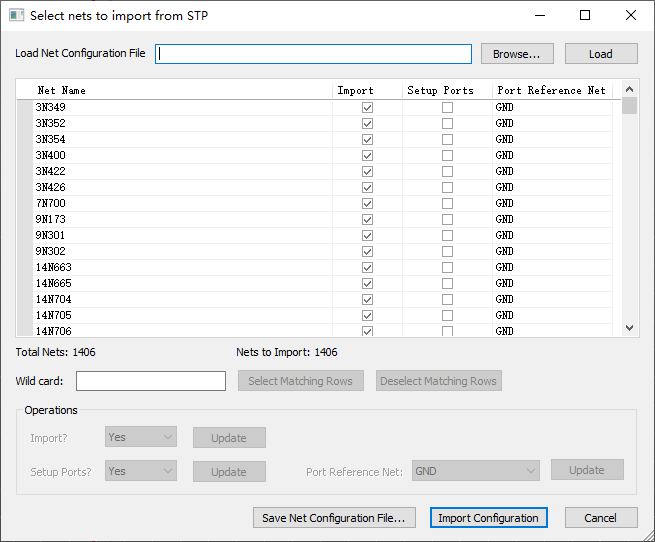Focus the Wild card input field
Image resolution: width=655 pixels, height=542 pixels.
(151, 381)
